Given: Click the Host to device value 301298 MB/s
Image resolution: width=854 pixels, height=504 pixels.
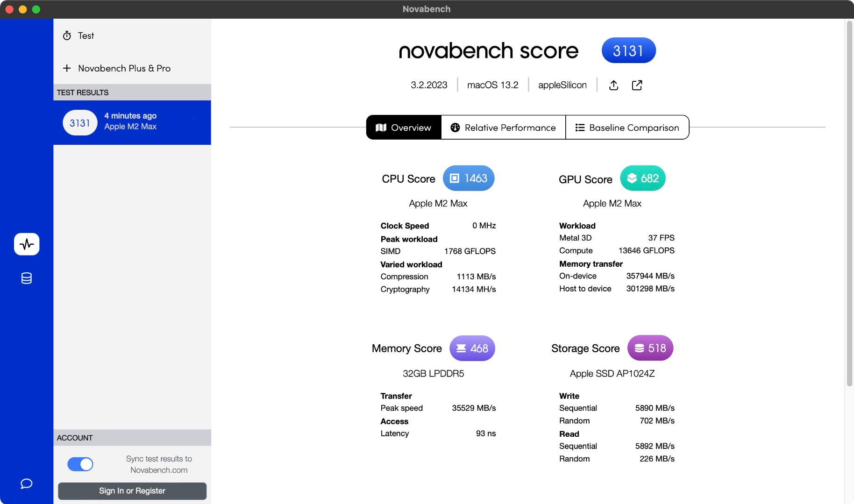Looking at the screenshot, I should point(650,289).
